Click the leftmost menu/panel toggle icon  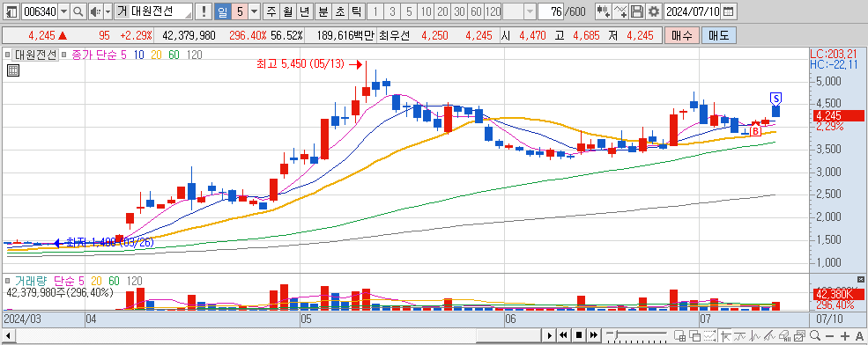pos(12,11)
